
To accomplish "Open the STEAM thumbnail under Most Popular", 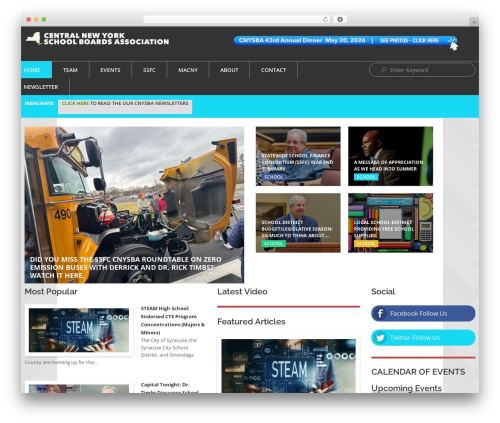I will point(79,330).
